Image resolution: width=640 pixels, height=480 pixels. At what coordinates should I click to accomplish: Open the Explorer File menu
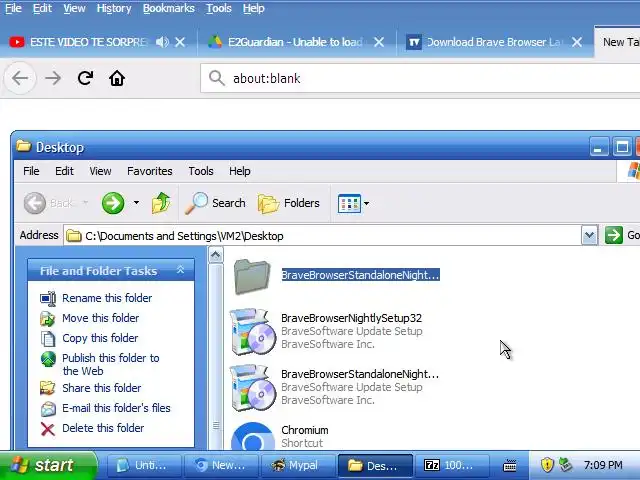(x=31, y=171)
